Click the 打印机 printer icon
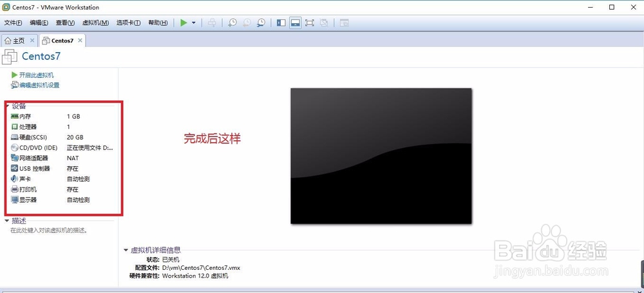 click(15, 189)
